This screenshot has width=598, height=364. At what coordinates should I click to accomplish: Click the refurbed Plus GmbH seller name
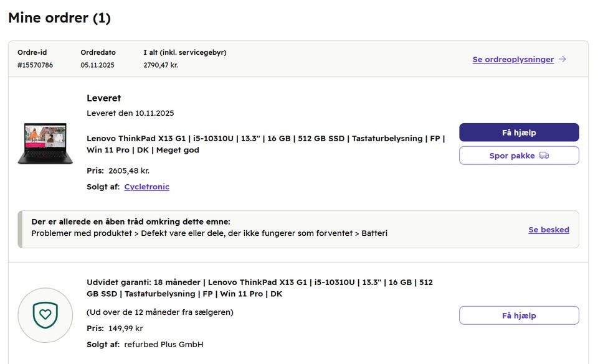(164, 344)
